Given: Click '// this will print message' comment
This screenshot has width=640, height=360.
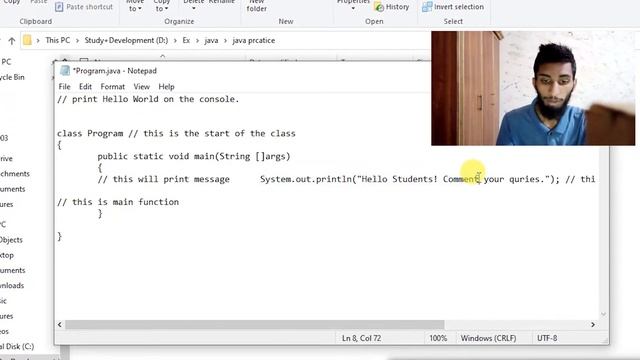Looking at the screenshot, I should 163,179.
